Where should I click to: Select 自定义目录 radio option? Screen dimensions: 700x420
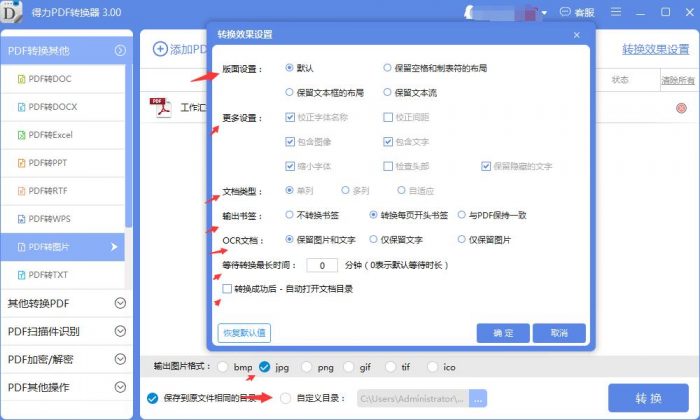point(285,398)
